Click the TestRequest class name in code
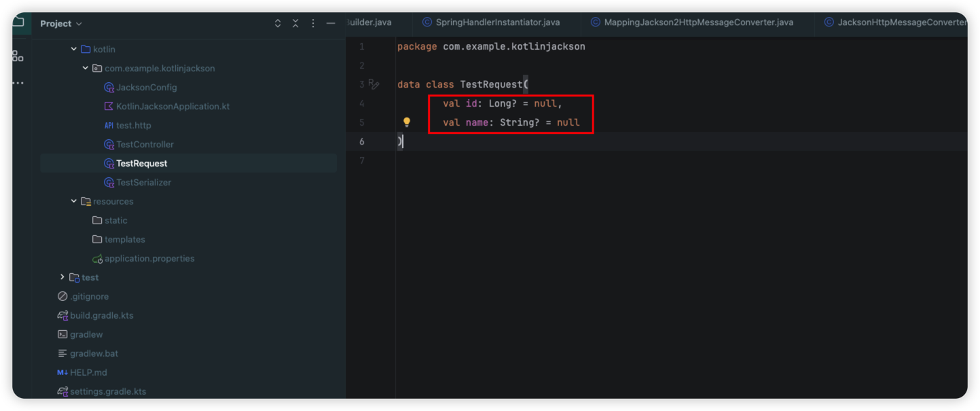 coord(492,85)
